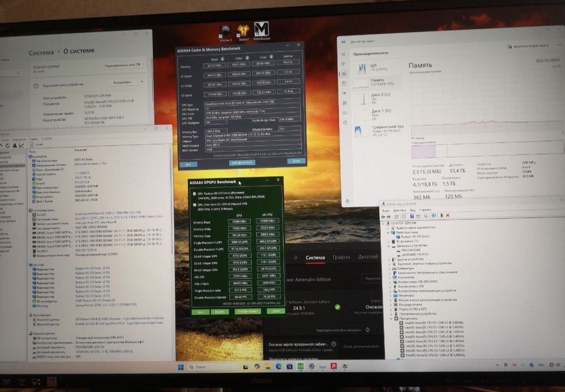This screenshot has width=565, height=392.
Task: Collapse Дисковые устройства node in Device Manager
Action: (389, 246)
